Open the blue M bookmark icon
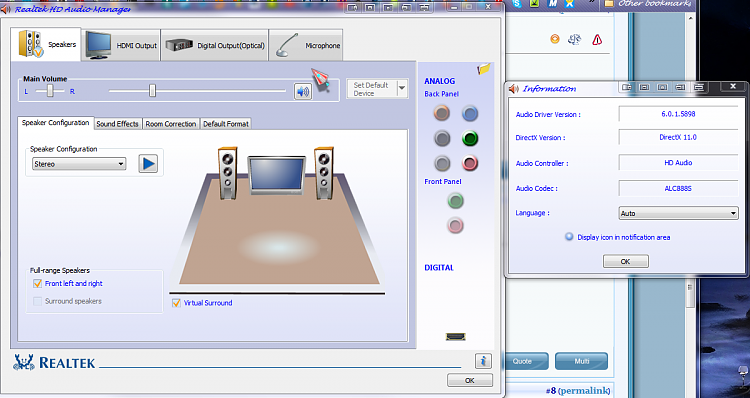This screenshot has height=398, width=750. 552,3
